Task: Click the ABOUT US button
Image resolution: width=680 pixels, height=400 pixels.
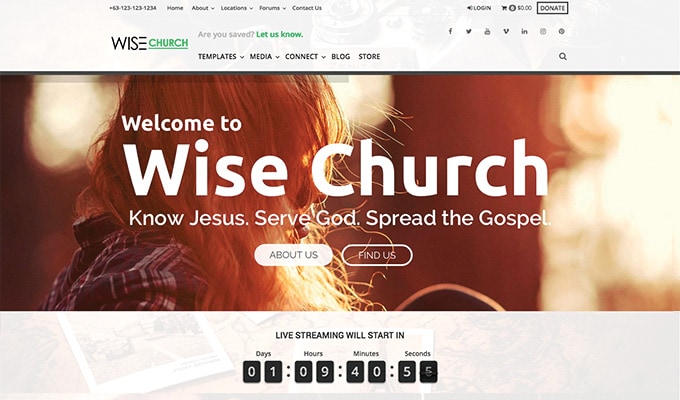Action: (294, 255)
